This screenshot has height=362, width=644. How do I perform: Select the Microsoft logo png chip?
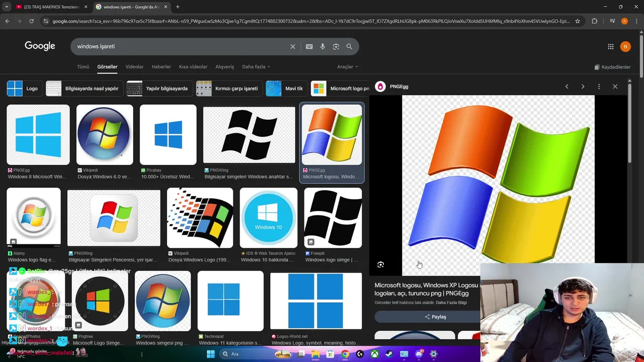(340, 88)
